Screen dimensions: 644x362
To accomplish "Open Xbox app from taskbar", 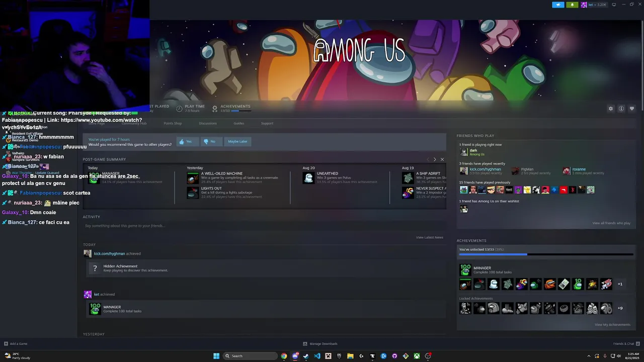I will (417, 356).
